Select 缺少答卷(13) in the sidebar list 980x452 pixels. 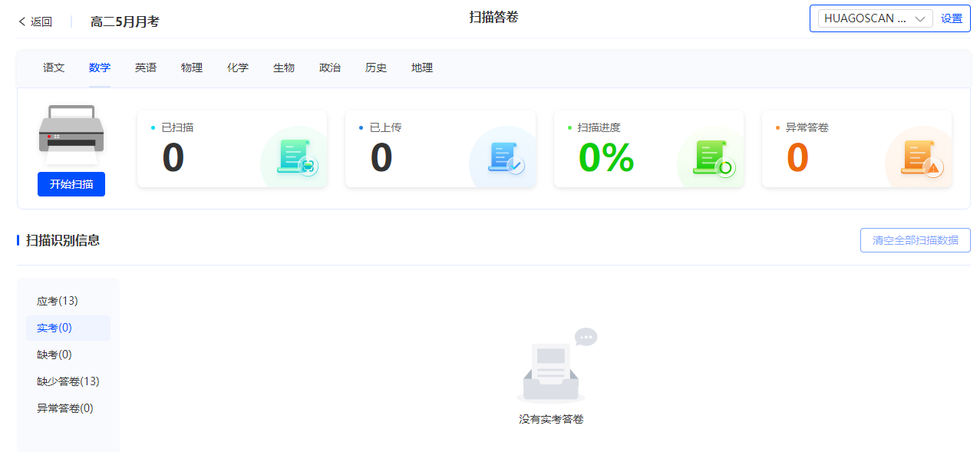[68, 381]
